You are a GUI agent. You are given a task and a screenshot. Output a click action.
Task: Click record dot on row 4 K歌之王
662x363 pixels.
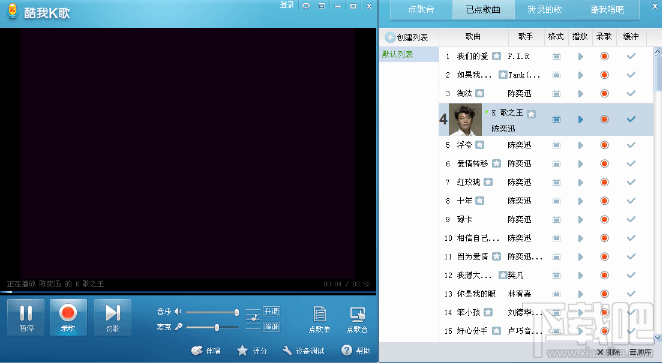605,119
